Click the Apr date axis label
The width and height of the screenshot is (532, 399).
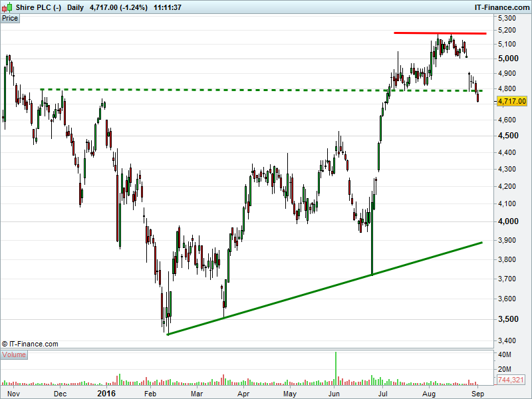[243, 394]
